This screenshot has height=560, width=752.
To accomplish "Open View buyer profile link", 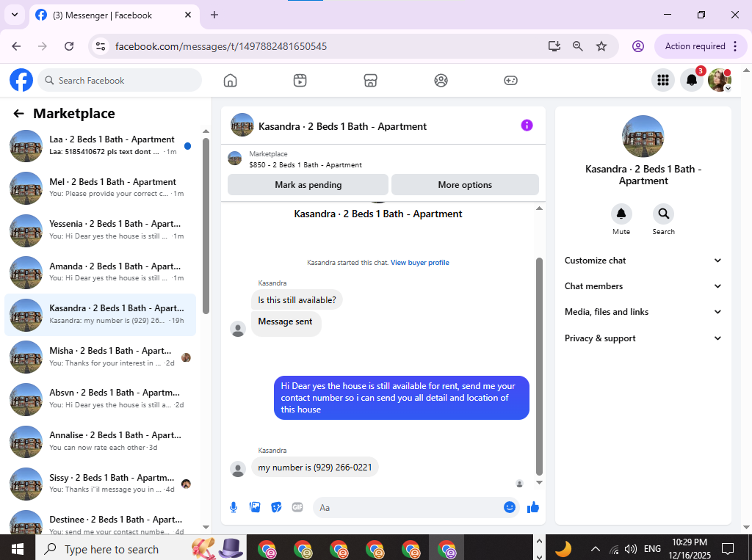I will (419, 263).
